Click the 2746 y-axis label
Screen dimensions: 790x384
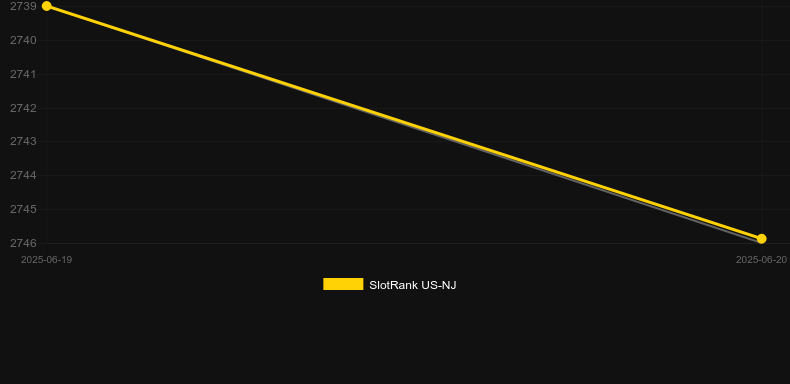23,243
